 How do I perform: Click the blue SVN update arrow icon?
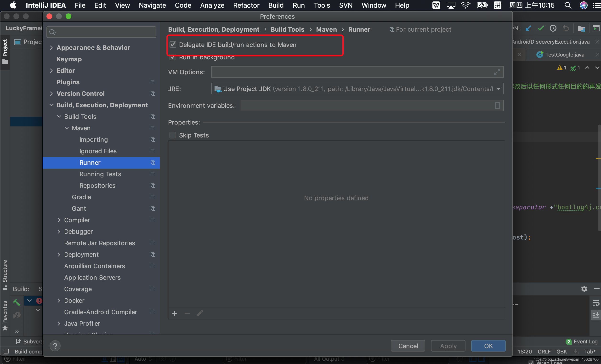point(528,28)
